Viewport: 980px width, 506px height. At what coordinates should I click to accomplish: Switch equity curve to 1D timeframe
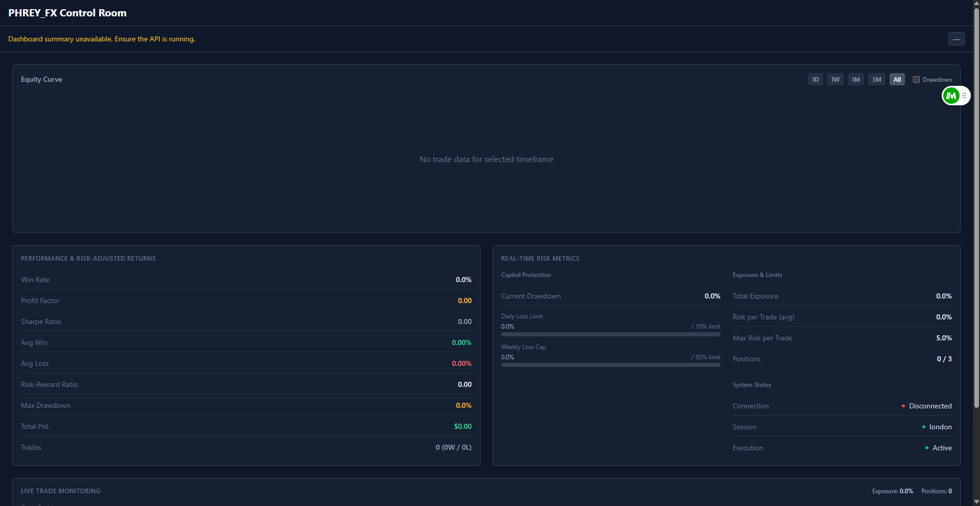pos(815,80)
